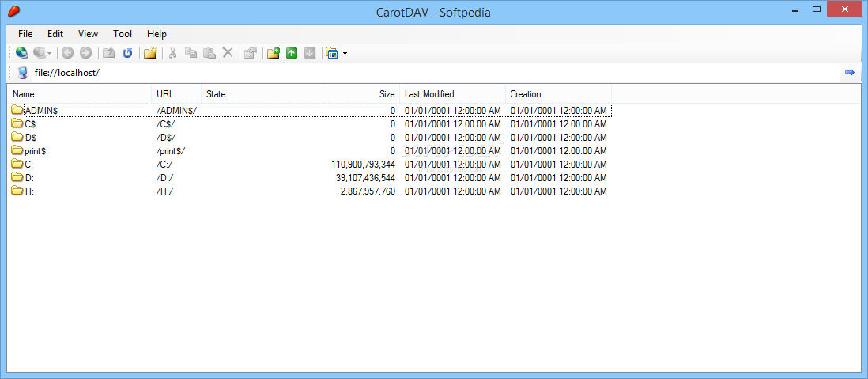Click the upload folder icon with green arrow

point(274,53)
